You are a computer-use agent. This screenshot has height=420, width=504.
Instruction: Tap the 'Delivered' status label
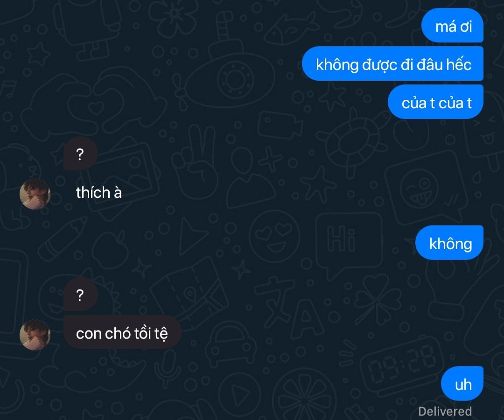[x=445, y=411]
